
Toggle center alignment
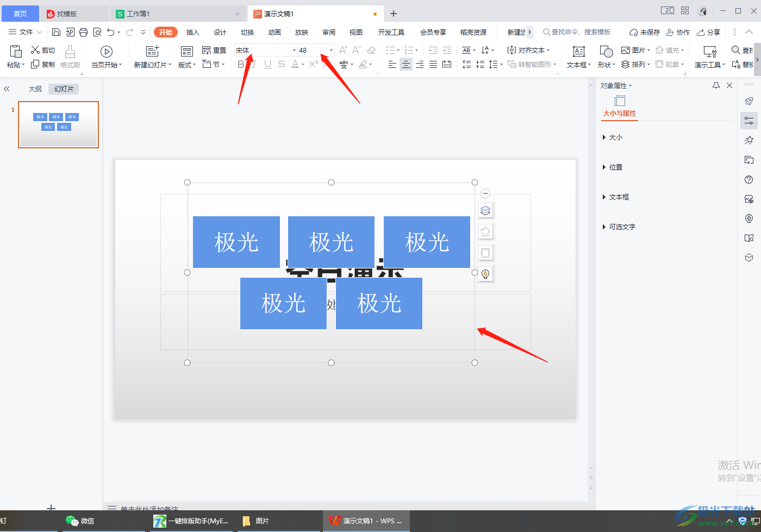click(x=406, y=64)
